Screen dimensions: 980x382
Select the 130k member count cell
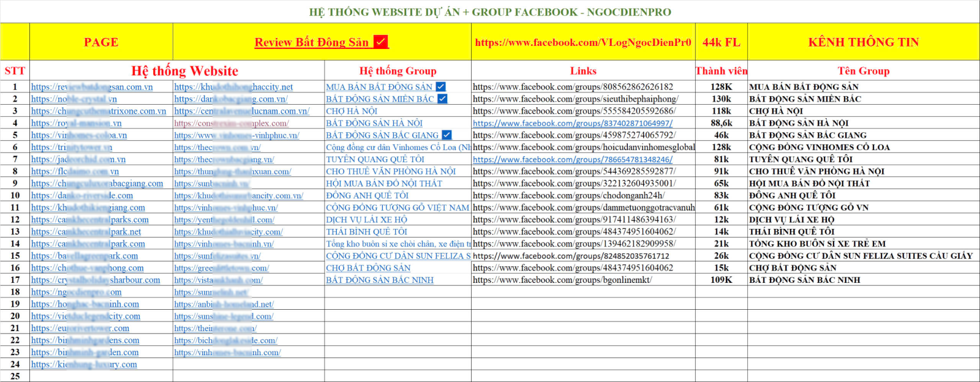click(722, 99)
